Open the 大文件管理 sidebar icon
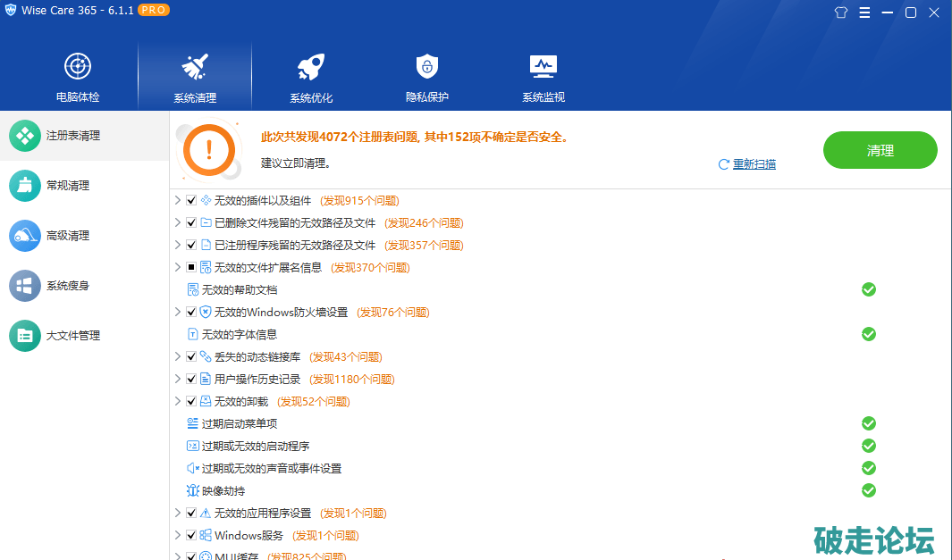Screen dimensions: 952x560 (25, 336)
